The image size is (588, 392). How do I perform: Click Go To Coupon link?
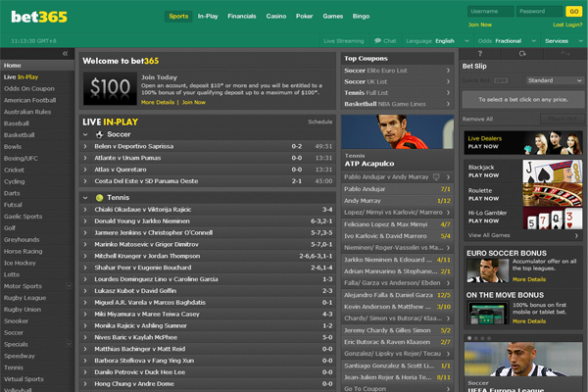[x=365, y=389]
